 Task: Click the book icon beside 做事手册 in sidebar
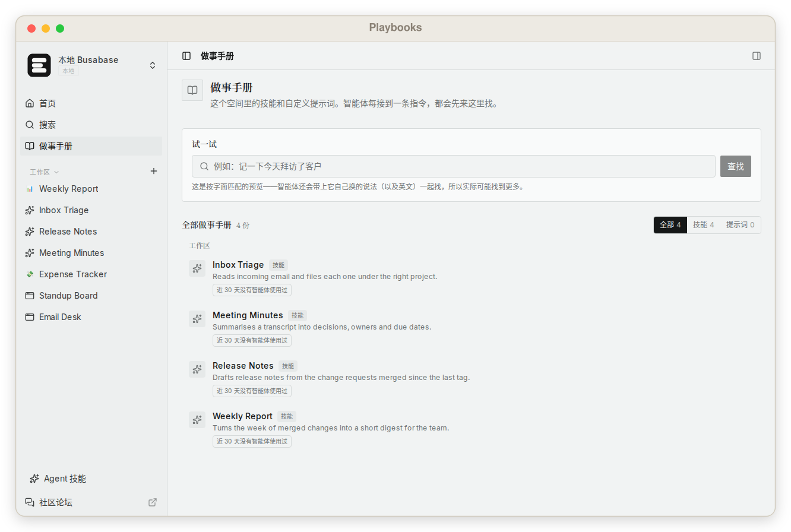pyautogui.click(x=30, y=146)
